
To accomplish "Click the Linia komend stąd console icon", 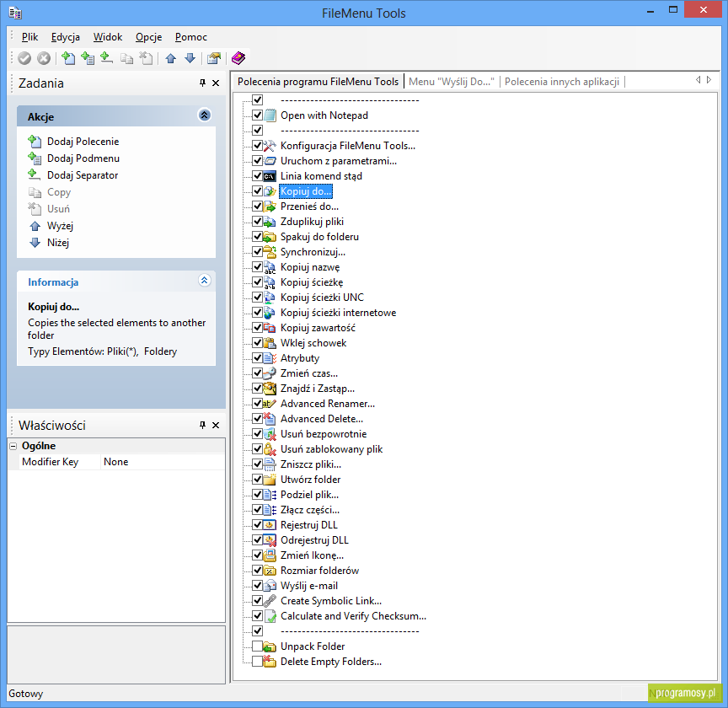I will coord(270,176).
